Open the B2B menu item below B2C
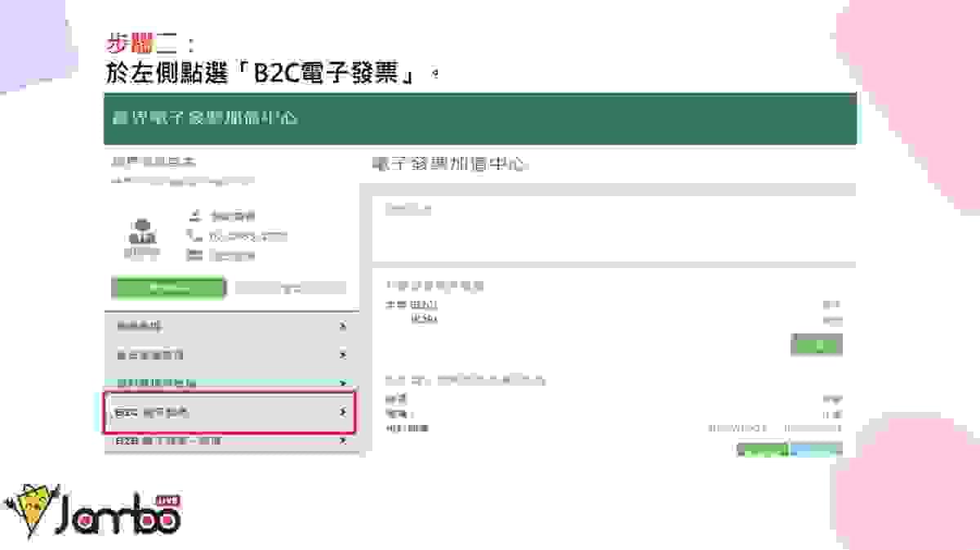This screenshot has width=980, height=550. click(x=230, y=441)
